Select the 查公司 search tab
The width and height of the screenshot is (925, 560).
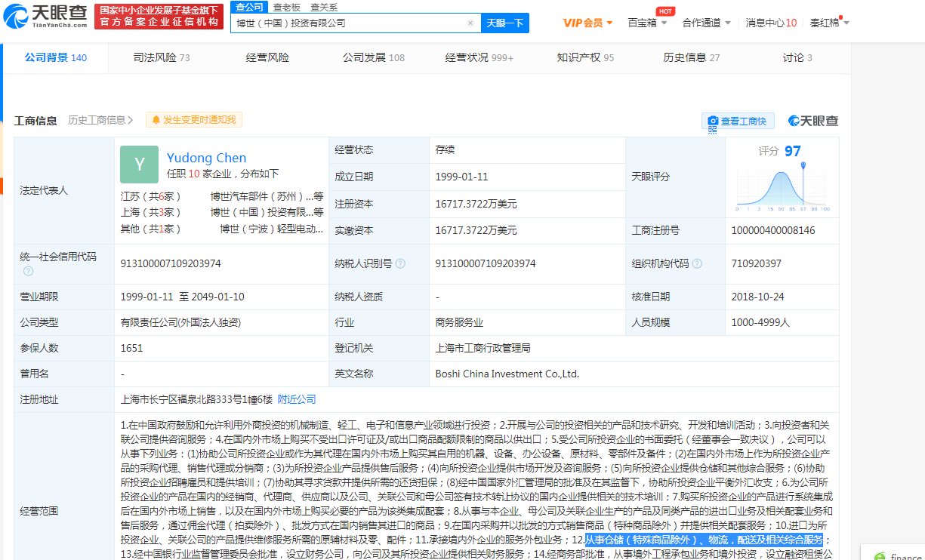pyautogui.click(x=249, y=7)
